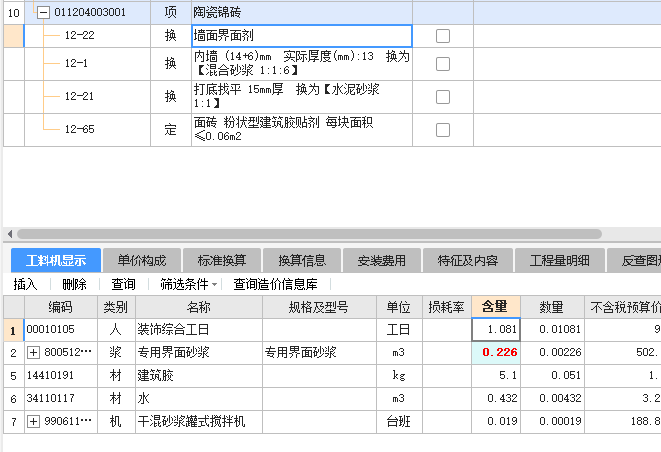Image resolution: width=661 pixels, height=452 pixels.
Task: Click the 名称 column header
Action: pos(199,307)
